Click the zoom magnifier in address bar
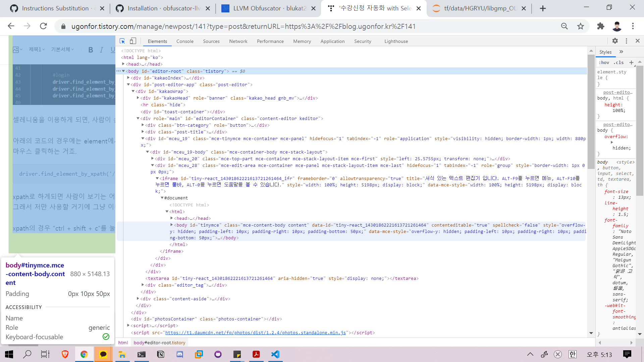Image resolution: width=644 pixels, height=362 pixels. 565,26
